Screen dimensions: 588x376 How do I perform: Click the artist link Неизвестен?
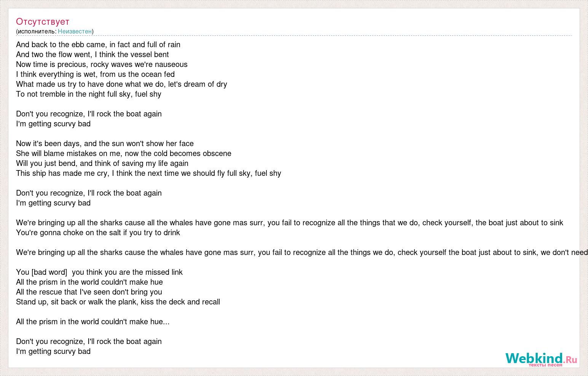click(75, 31)
